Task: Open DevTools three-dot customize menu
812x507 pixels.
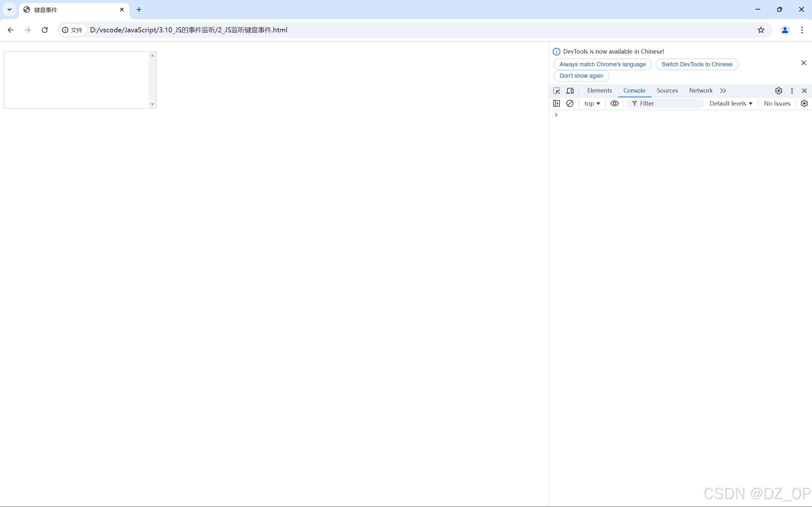Action: coord(792,91)
